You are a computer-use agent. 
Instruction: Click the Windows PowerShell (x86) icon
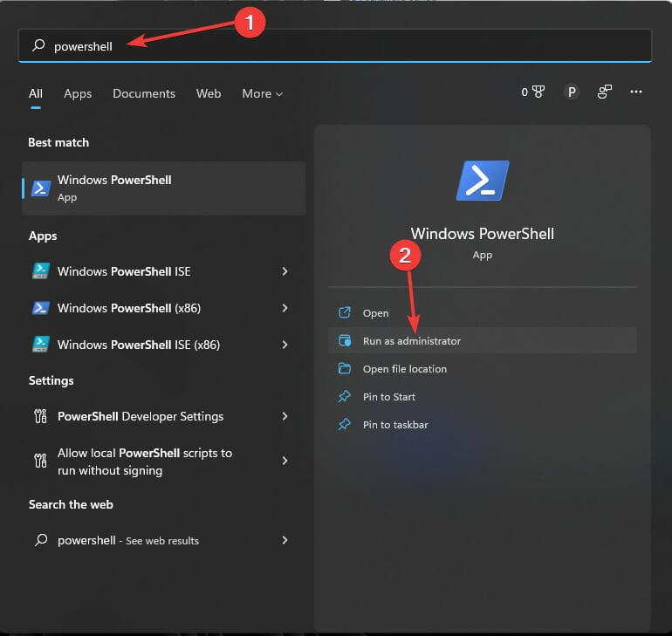click(x=41, y=308)
